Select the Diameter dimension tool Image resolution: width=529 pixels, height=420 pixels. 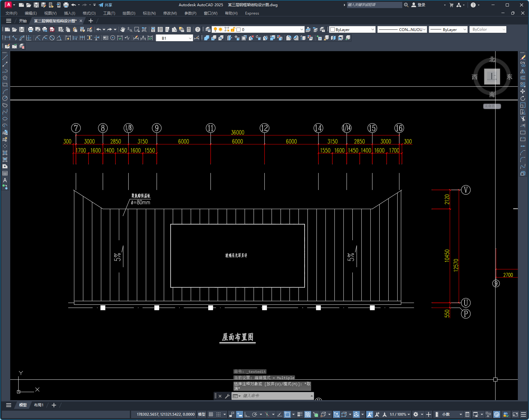point(52,38)
